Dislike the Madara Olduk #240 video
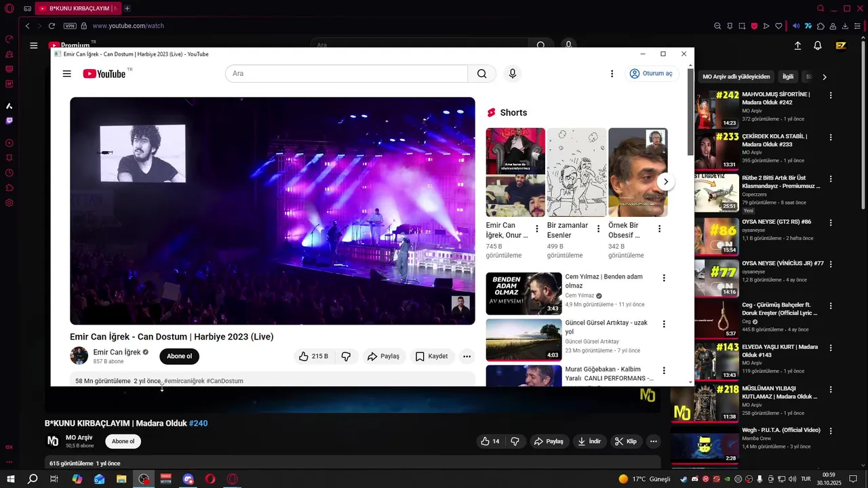Viewport: 868px width, 488px height. [515, 441]
